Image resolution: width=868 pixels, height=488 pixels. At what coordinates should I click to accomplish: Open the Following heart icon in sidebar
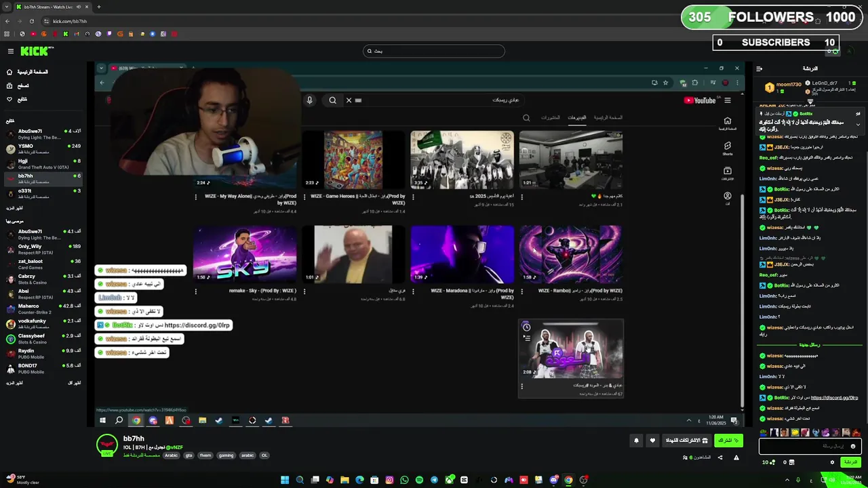click(x=9, y=99)
